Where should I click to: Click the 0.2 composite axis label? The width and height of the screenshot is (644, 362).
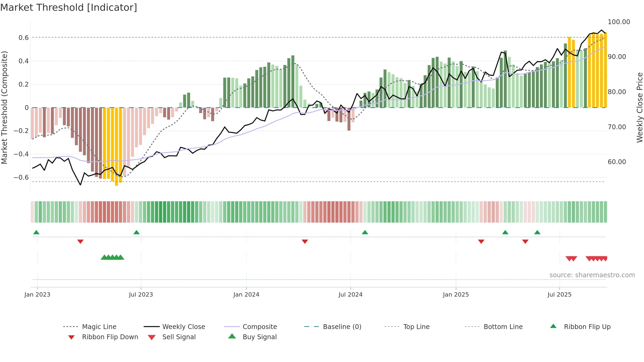click(24, 84)
